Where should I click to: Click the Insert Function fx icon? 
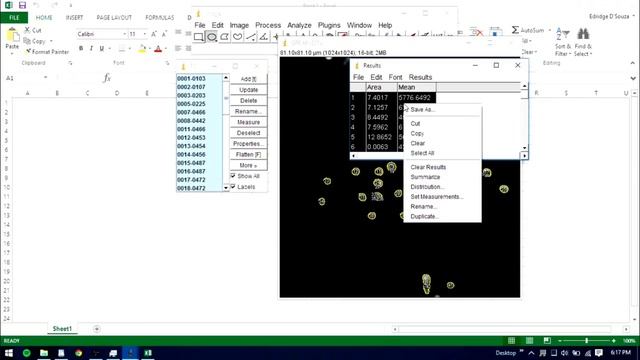(x=107, y=78)
